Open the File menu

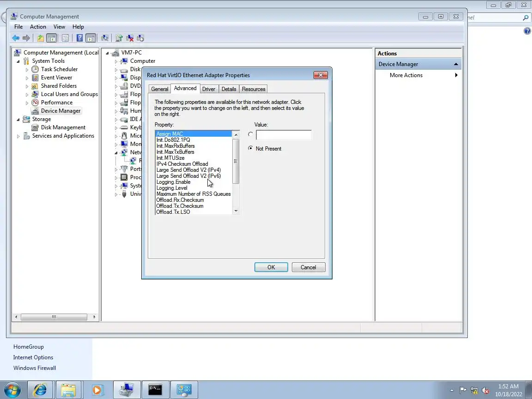pyautogui.click(x=18, y=27)
